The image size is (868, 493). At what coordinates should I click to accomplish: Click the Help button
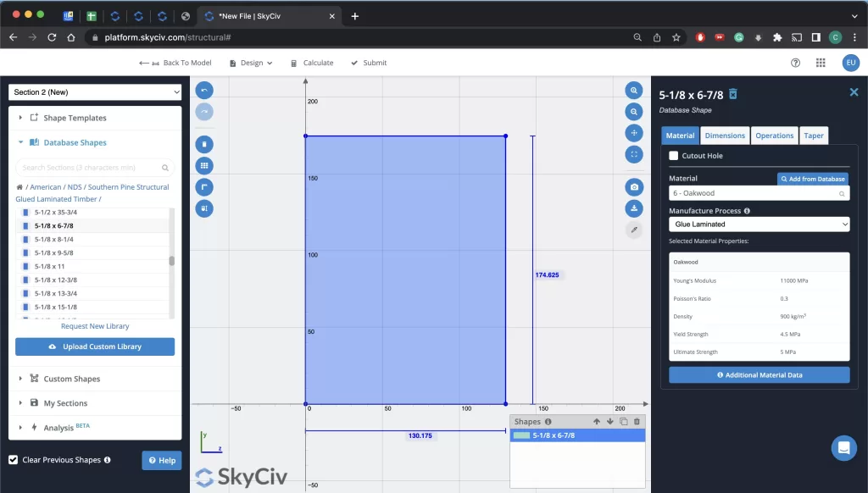[x=162, y=460]
